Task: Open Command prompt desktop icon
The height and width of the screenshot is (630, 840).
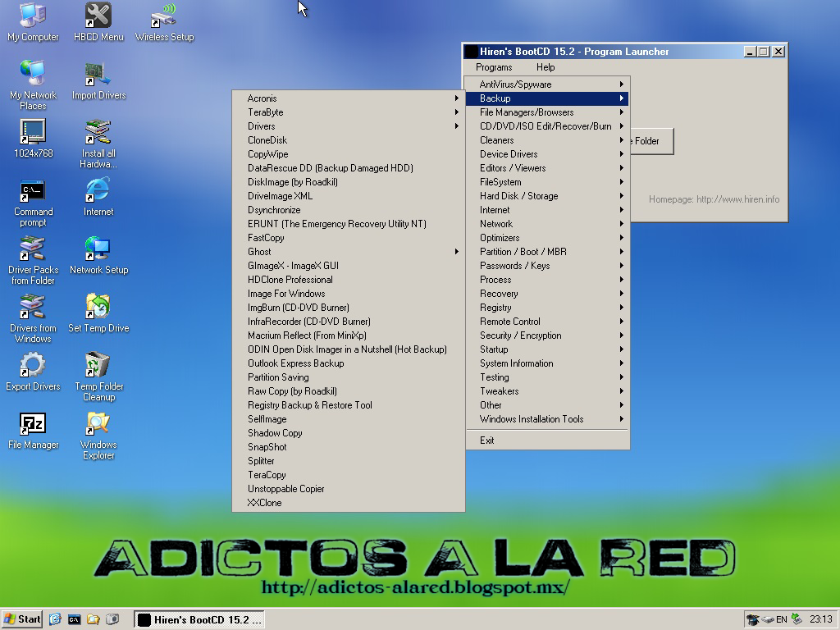Action: pyautogui.click(x=33, y=203)
